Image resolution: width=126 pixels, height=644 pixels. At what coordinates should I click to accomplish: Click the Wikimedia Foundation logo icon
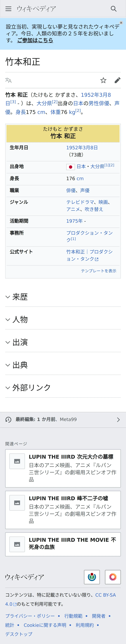92,577
